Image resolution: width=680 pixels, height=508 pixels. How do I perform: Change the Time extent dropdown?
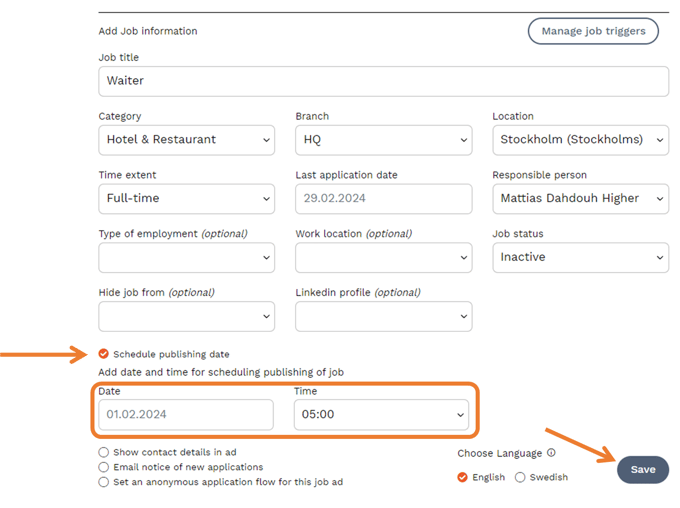point(186,199)
